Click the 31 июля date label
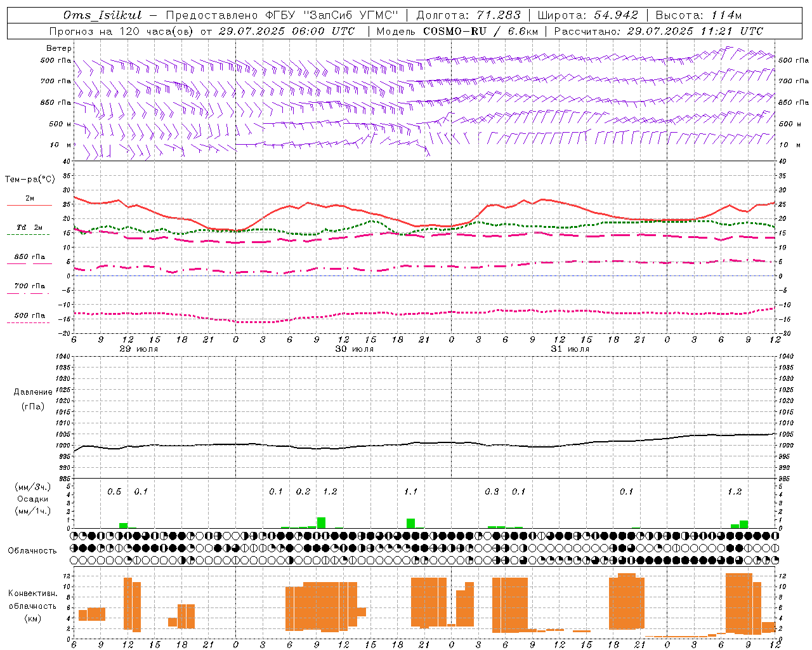 click(570, 349)
